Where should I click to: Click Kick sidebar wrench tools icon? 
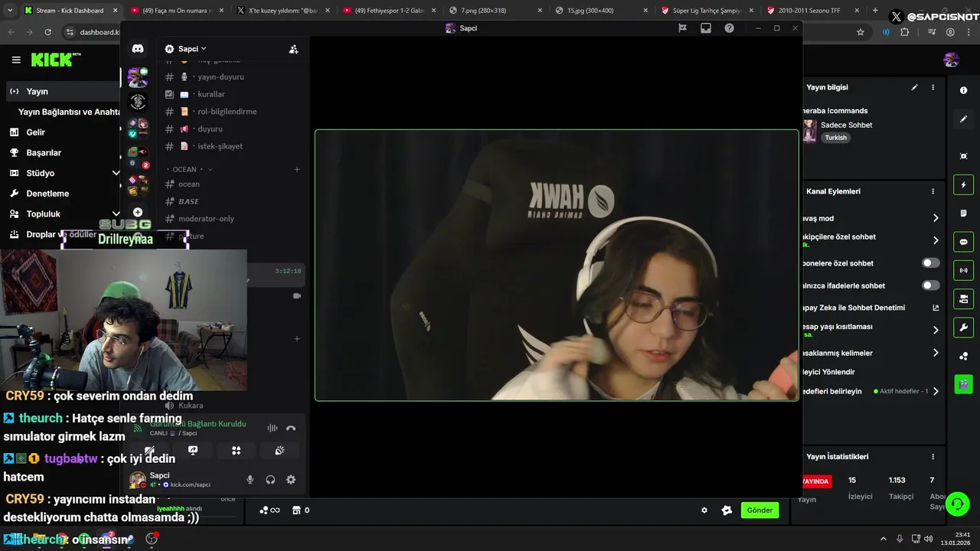tap(963, 328)
